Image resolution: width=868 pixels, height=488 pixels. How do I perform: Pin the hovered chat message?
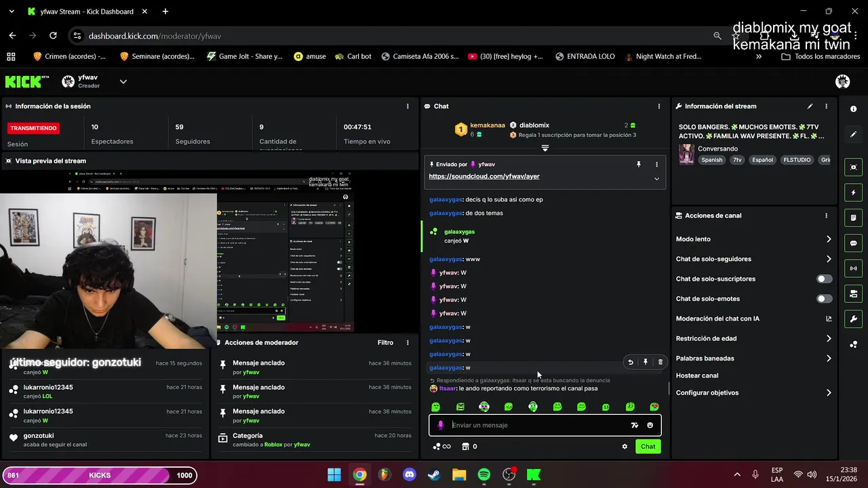tap(646, 362)
